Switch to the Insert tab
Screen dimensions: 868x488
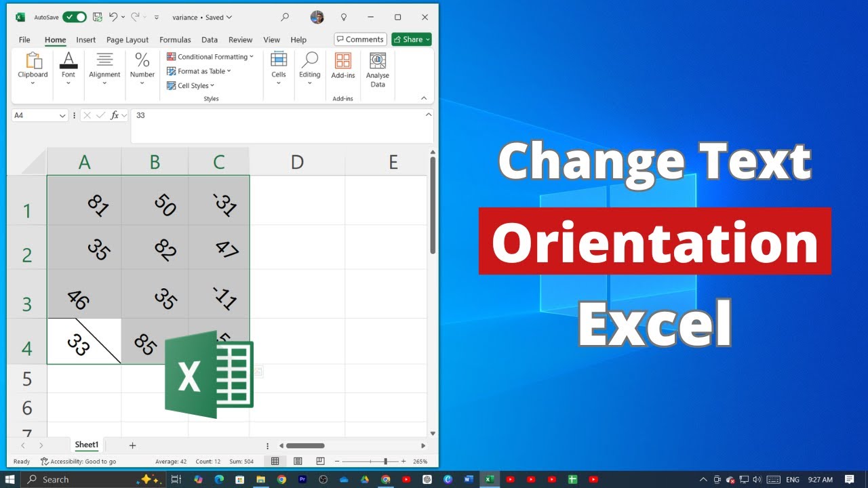[x=86, y=40]
